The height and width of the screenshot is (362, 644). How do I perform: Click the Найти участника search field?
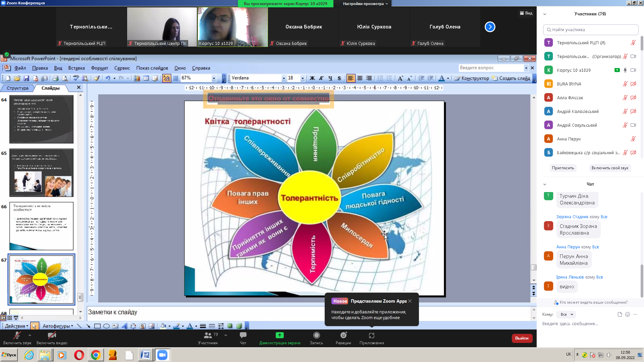[591, 30]
